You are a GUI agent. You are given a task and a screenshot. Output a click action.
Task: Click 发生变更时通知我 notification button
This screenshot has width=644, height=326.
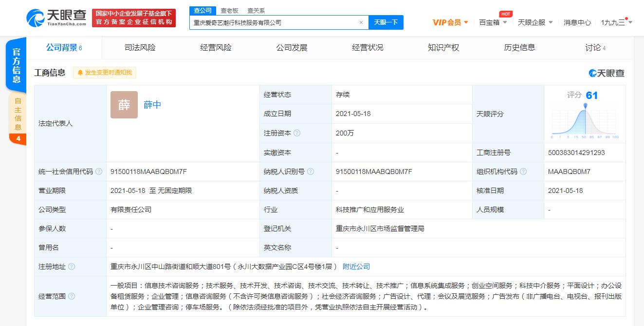click(x=105, y=73)
